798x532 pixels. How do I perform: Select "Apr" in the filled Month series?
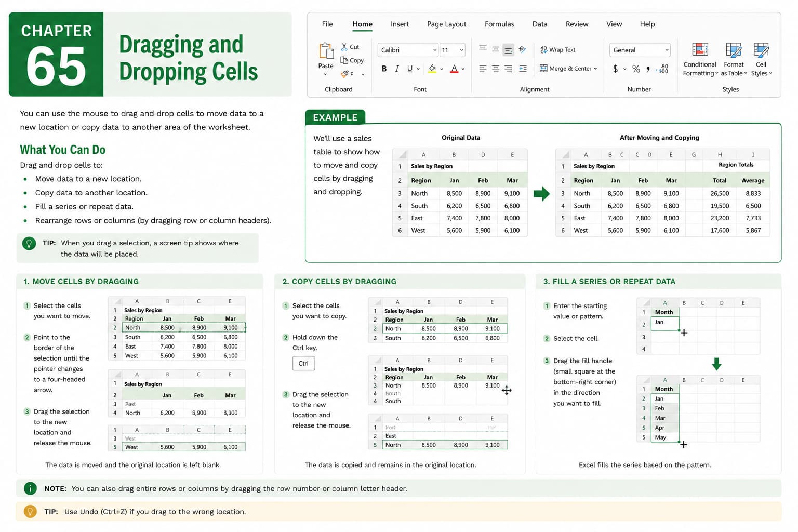point(664,428)
